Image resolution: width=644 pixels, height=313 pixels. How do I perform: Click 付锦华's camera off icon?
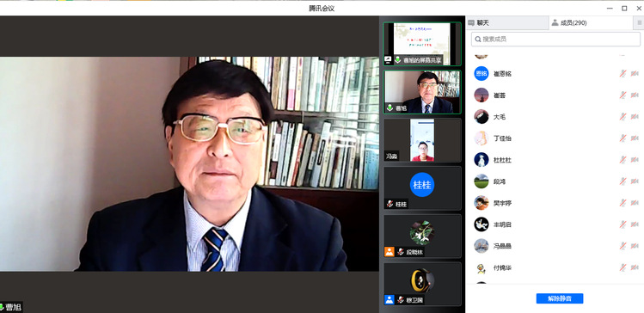point(635,267)
